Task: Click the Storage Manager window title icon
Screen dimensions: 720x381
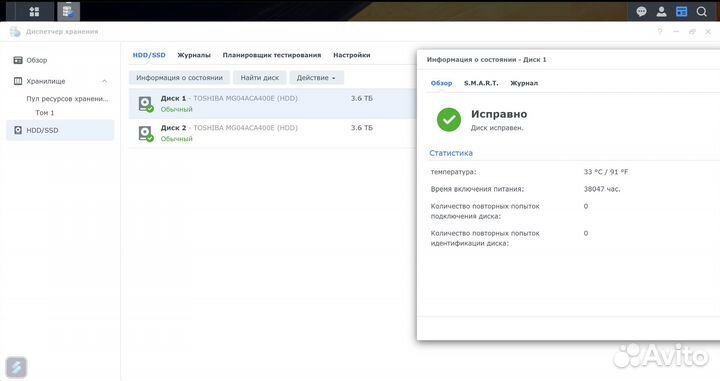Action: [x=15, y=32]
